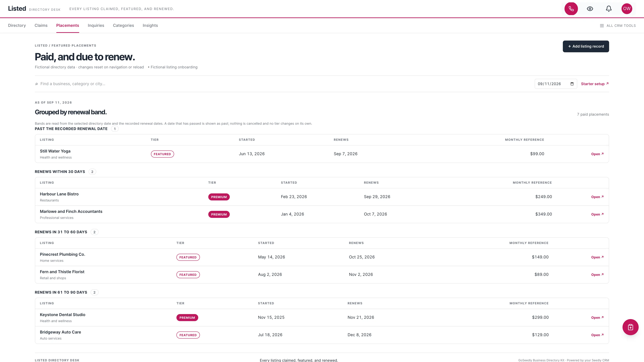
Task: Click the Pinecrest Plumbing Co. listing name
Action: coord(63,254)
